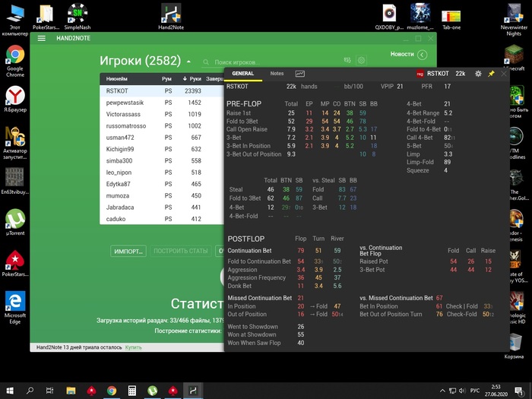532x399 pixels.
Task: Open the popup settings gear for RSTKOT
Action: click(x=478, y=74)
